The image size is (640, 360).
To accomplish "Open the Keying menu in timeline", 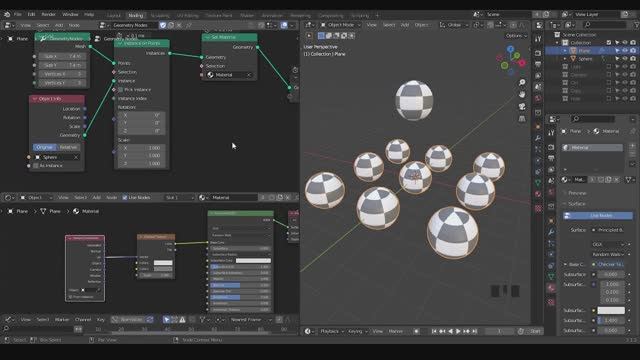I will pos(357,331).
